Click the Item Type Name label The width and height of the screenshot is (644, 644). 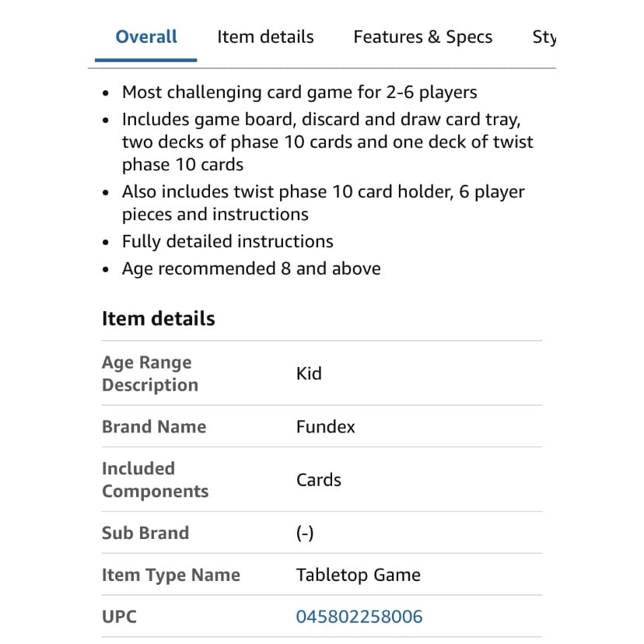click(x=171, y=575)
